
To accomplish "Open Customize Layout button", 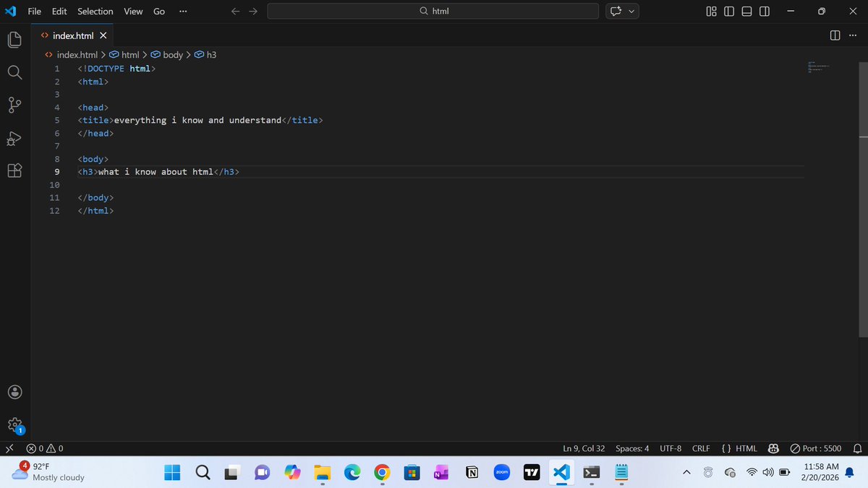I will [x=711, y=12].
